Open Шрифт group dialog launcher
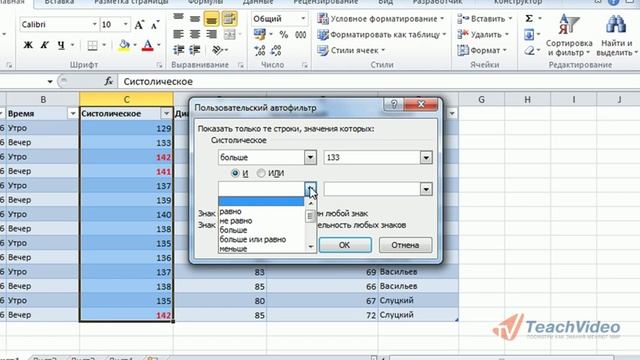The width and height of the screenshot is (640, 360). [x=159, y=65]
